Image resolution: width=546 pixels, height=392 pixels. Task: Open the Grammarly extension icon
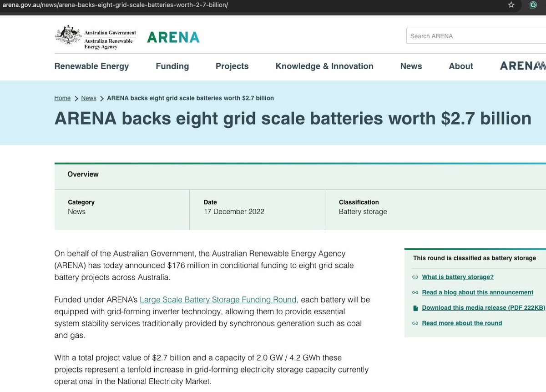[533, 5]
